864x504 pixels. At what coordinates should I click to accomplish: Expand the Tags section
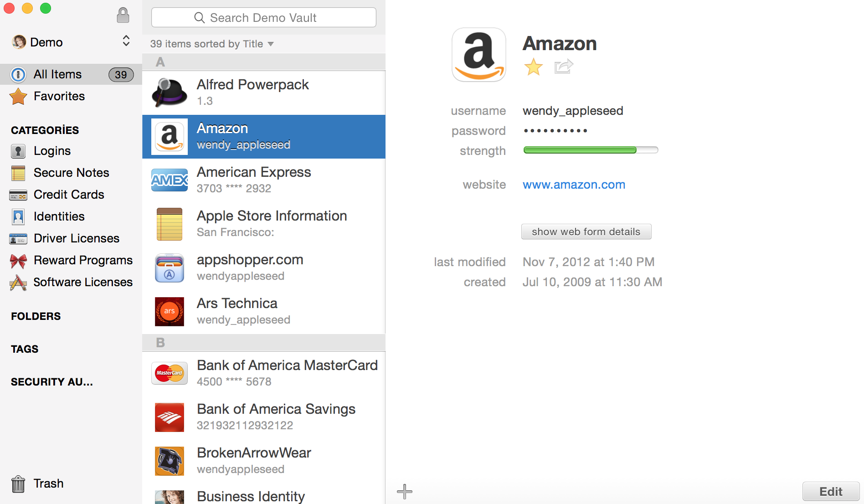click(25, 349)
